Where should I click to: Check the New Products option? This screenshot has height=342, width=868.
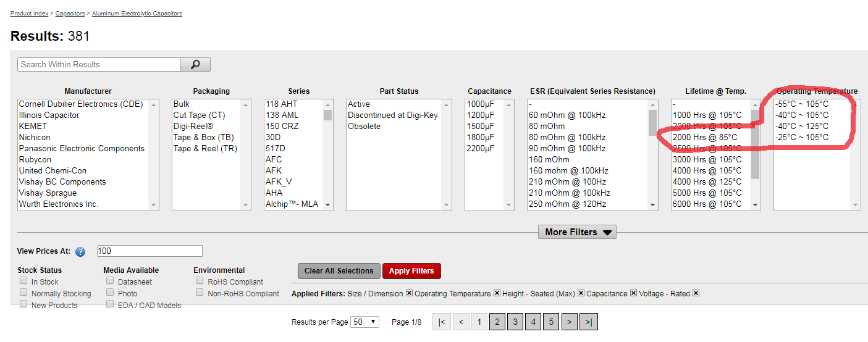23,304
